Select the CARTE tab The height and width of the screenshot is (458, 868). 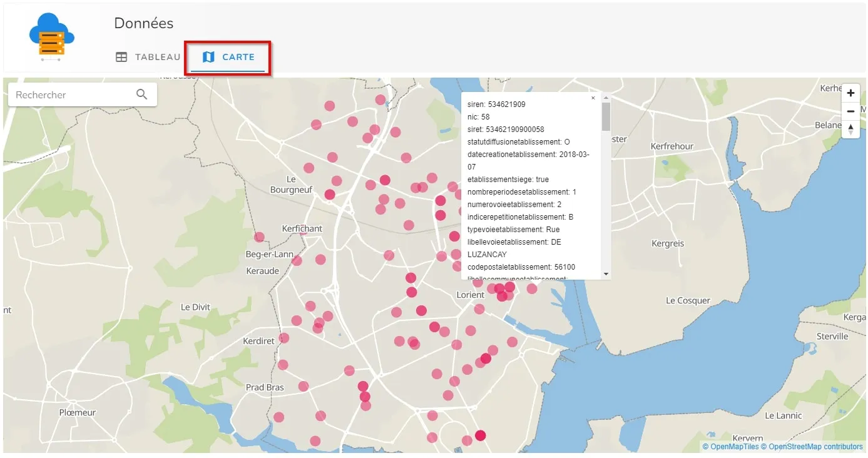pos(228,57)
